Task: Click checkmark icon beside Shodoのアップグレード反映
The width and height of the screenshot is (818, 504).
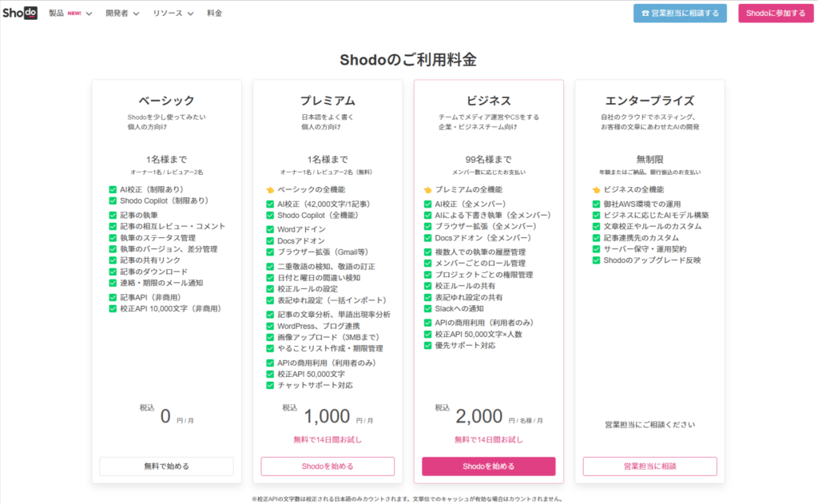Action: coord(596,260)
